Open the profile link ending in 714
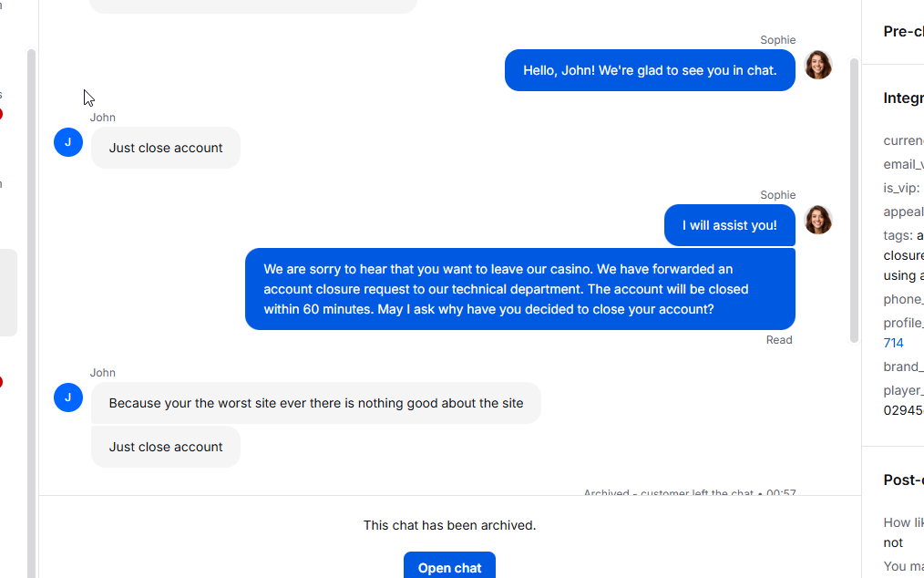The height and width of the screenshot is (578, 924). (893, 343)
